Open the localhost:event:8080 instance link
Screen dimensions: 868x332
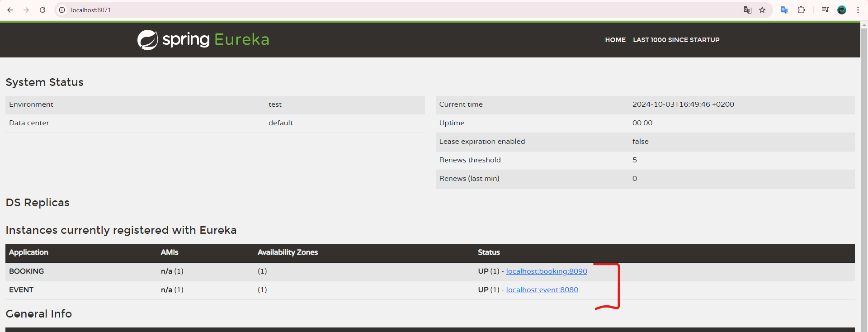click(x=542, y=290)
